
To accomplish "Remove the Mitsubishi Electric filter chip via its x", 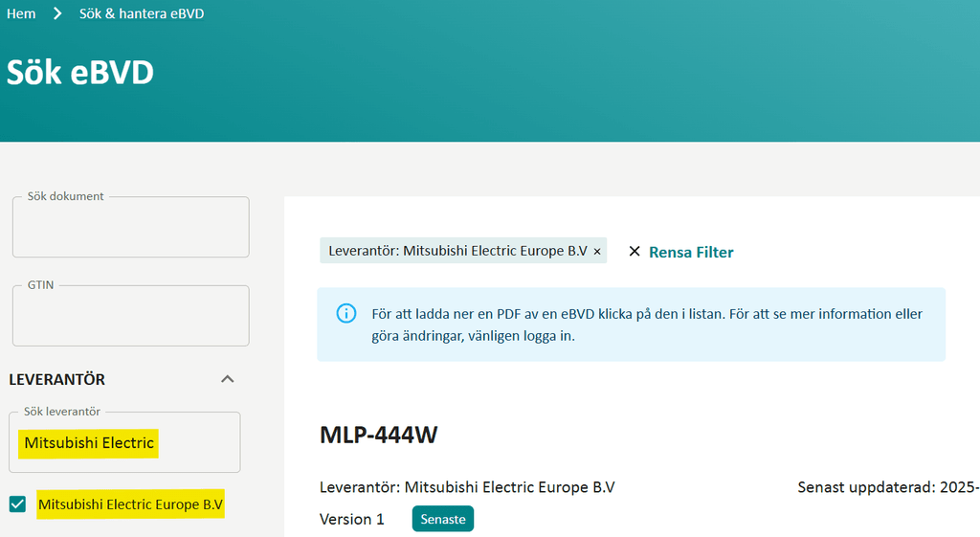I will pyautogui.click(x=597, y=252).
